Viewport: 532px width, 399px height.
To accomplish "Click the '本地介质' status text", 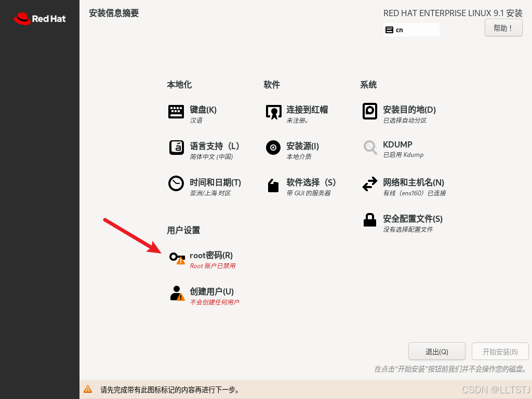I will tap(299, 157).
